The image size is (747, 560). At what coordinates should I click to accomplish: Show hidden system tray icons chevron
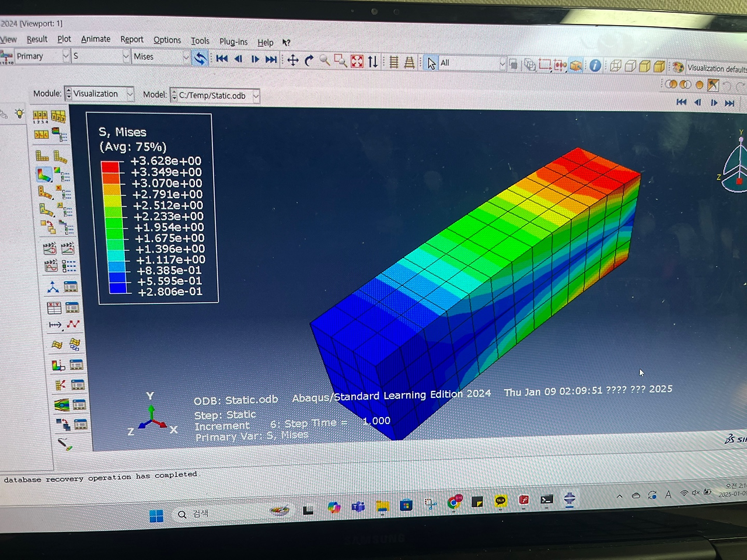point(619,496)
